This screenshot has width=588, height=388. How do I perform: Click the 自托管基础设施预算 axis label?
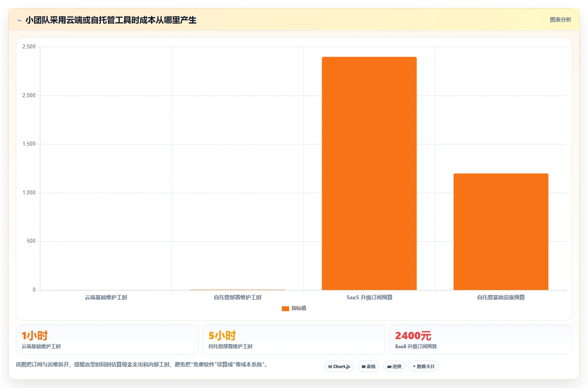[x=501, y=297]
